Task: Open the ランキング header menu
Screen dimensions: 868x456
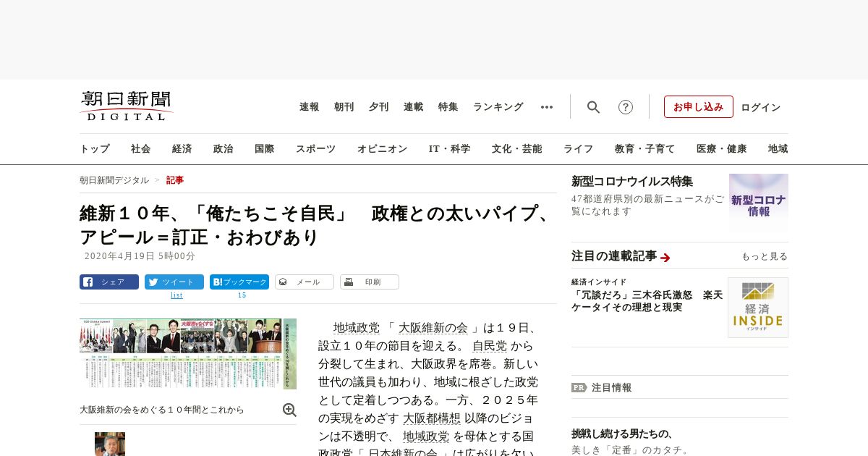Action: click(498, 107)
